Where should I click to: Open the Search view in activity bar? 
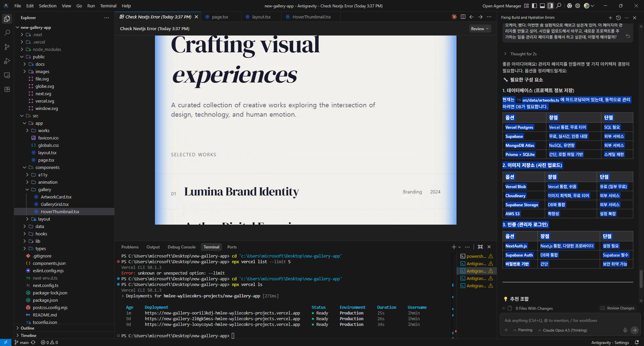[x=7, y=33]
